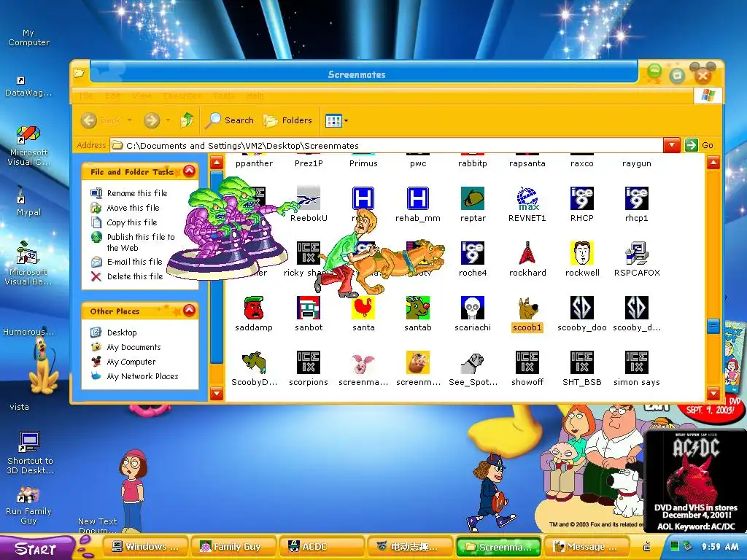Select the scorpions file icon

point(309,362)
